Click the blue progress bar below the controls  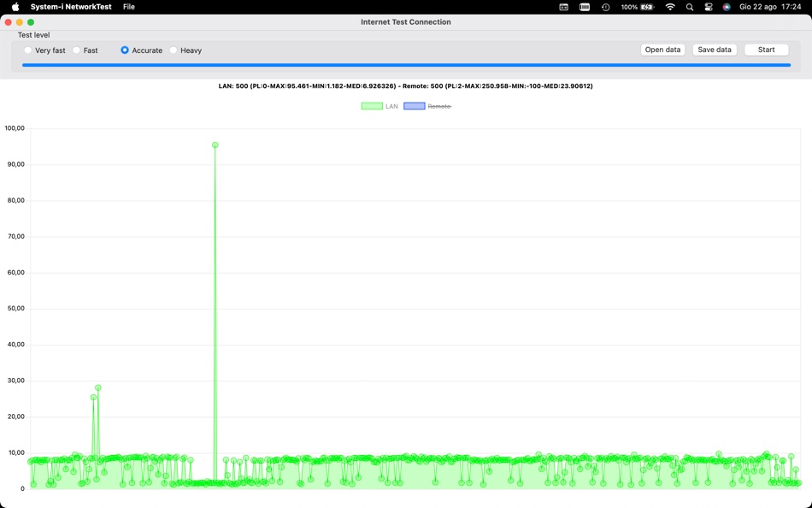pyautogui.click(x=406, y=63)
